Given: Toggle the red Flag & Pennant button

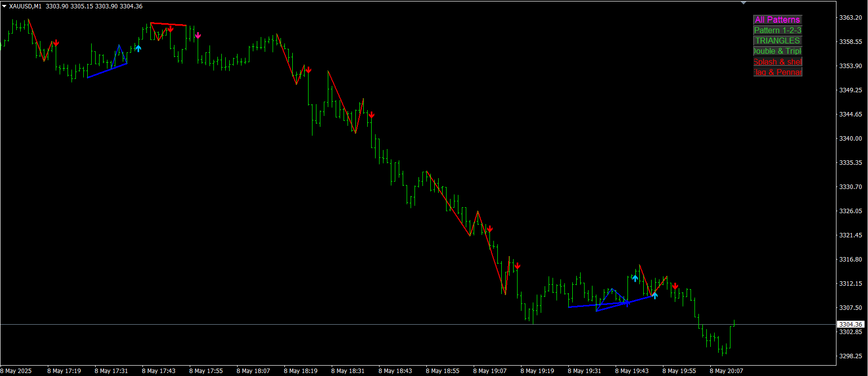Looking at the screenshot, I should [x=778, y=72].
